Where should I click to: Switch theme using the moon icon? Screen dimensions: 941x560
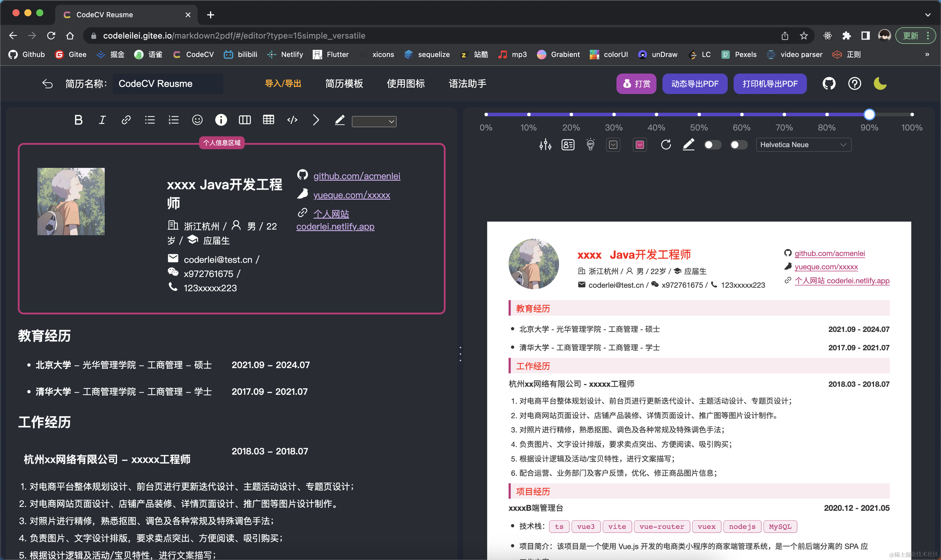click(x=880, y=83)
